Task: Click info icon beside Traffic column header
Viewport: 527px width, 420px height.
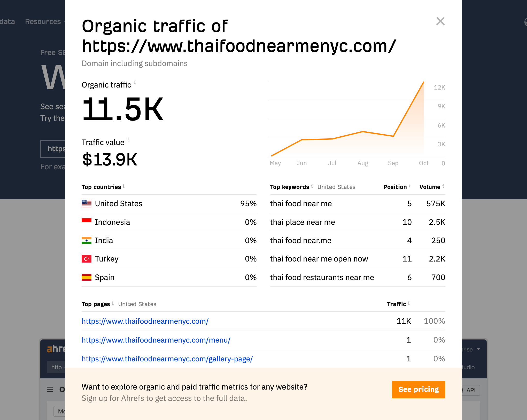Action: [409, 303]
